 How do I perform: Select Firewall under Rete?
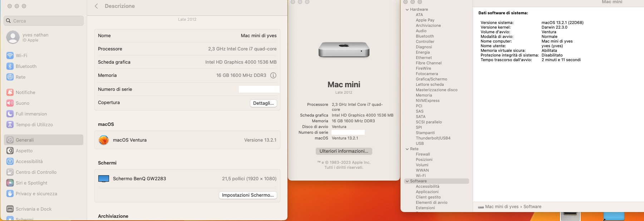coord(423,154)
